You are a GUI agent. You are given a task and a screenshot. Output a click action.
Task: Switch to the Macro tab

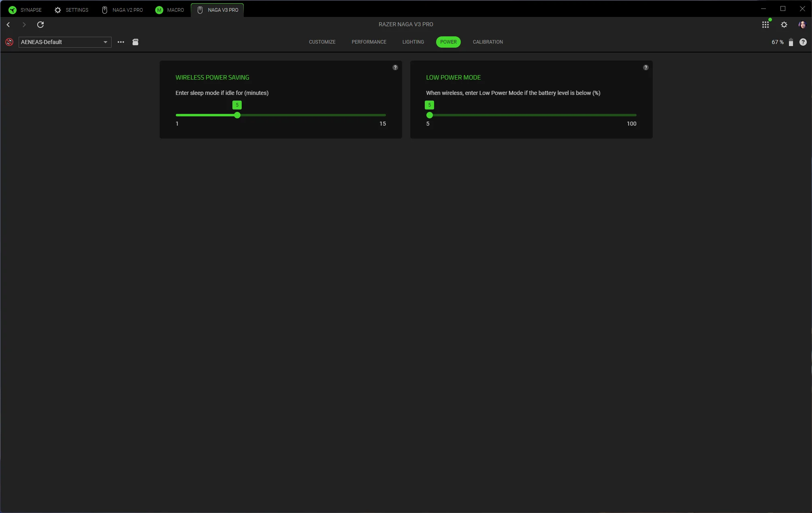pyautogui.click(x=170, y=10)
